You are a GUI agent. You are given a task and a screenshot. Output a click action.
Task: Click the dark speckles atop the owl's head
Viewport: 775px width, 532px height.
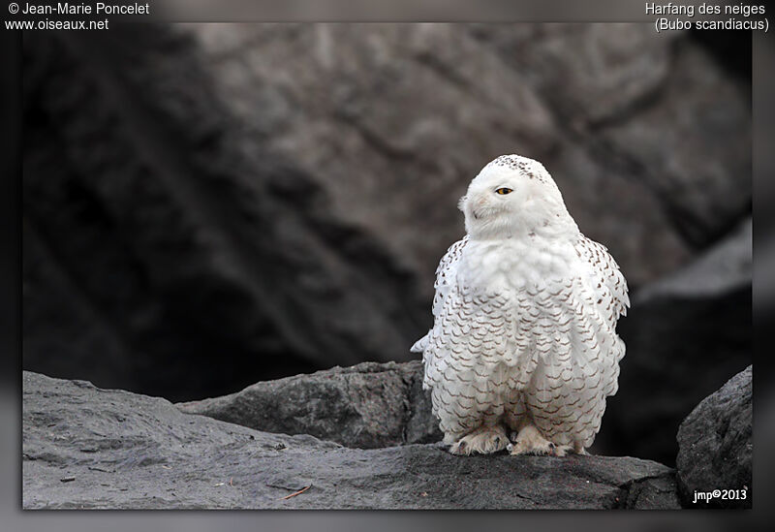coord(518,166)
